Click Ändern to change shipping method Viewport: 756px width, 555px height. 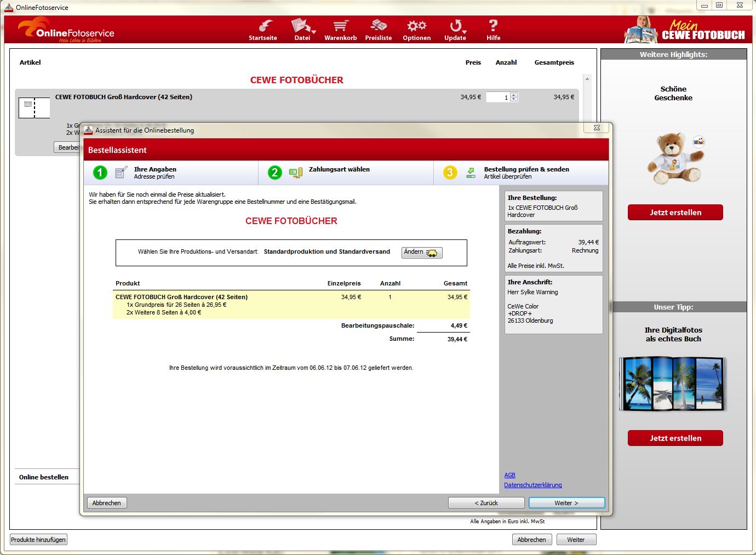click(x=421, y=252)
